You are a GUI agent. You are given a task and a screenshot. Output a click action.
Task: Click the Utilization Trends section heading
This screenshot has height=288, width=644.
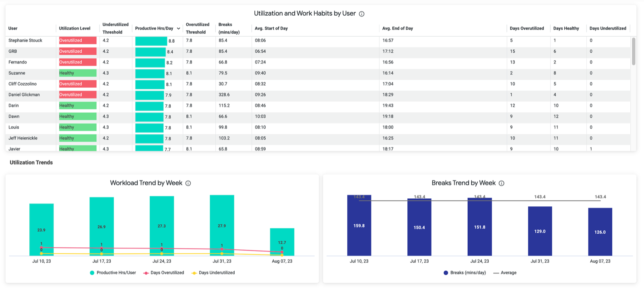coord(31,163)
